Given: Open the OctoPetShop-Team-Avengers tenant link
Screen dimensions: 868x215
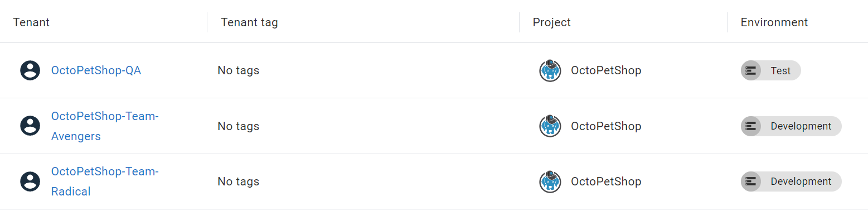Looking at the screenshot, I should (105, 126).
